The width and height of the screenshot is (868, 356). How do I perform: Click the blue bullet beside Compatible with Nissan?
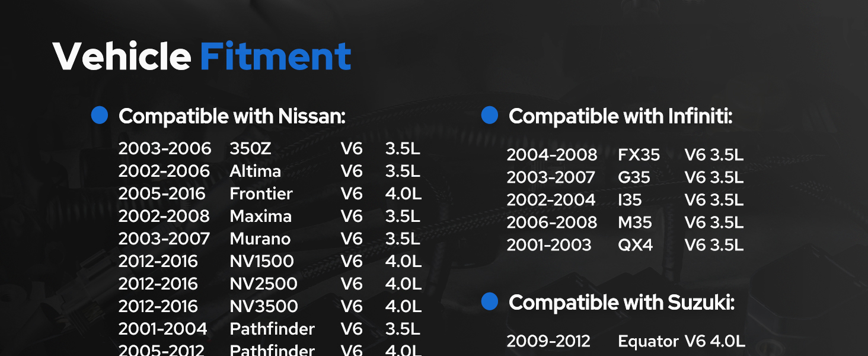point(100,116)
